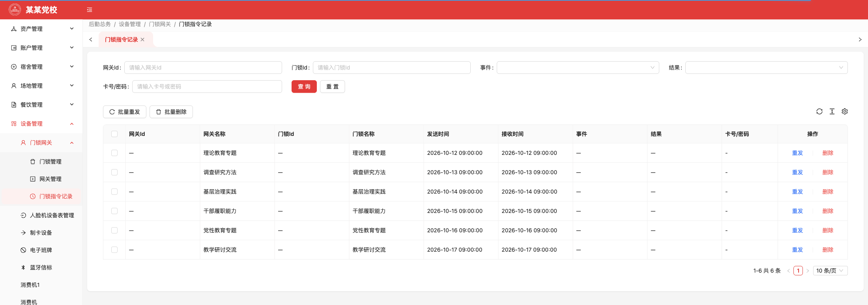868x305 pixels.
Task: Check the row for 基层治理实践
Action: [x=114, y=192]
